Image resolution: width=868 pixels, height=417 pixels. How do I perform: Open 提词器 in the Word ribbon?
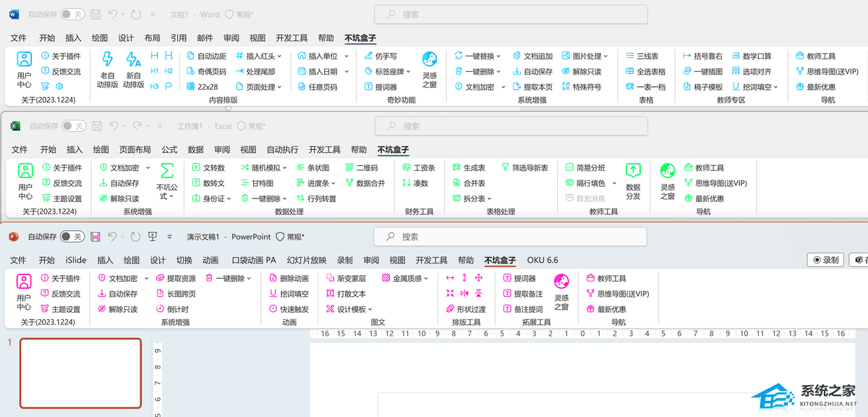[x=381, y=86]
